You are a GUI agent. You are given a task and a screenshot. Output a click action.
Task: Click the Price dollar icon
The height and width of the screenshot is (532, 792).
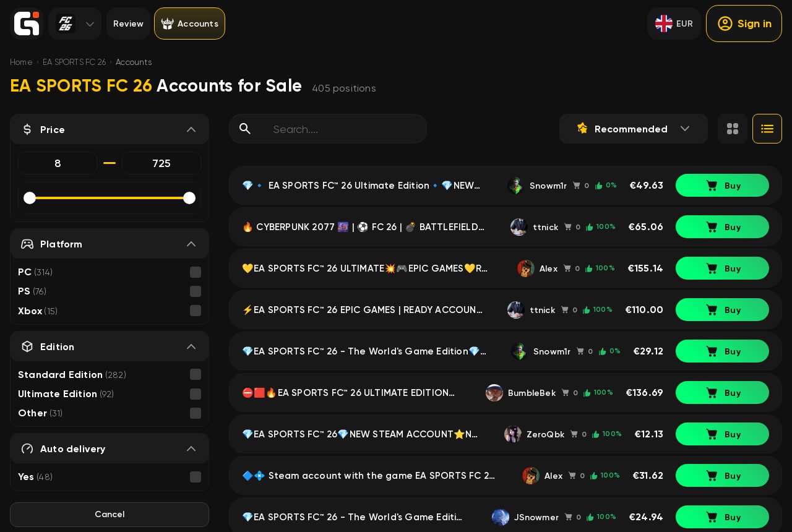(27, 129)
